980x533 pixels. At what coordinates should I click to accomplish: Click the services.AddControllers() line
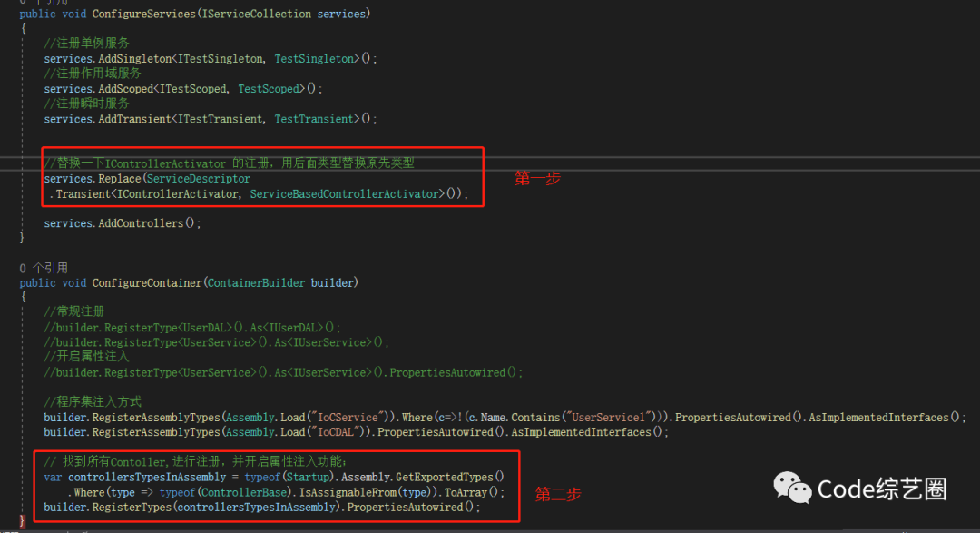click(x=122, y=222)
